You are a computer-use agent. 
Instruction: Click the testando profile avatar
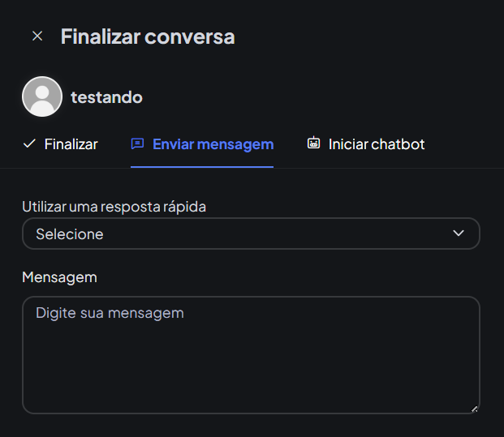pos(42,97)
